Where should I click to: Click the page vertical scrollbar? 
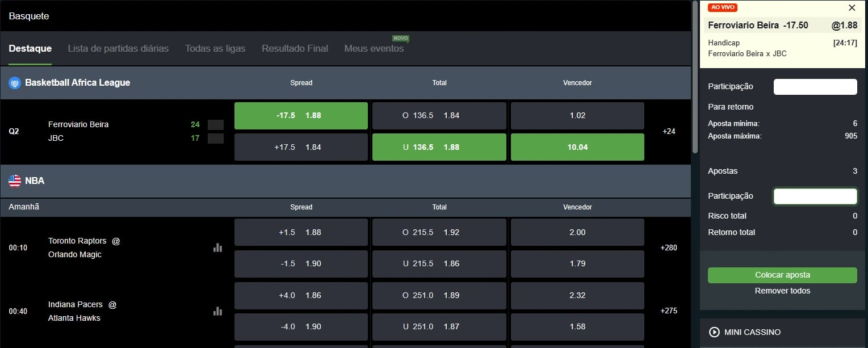tap(695, 77)
